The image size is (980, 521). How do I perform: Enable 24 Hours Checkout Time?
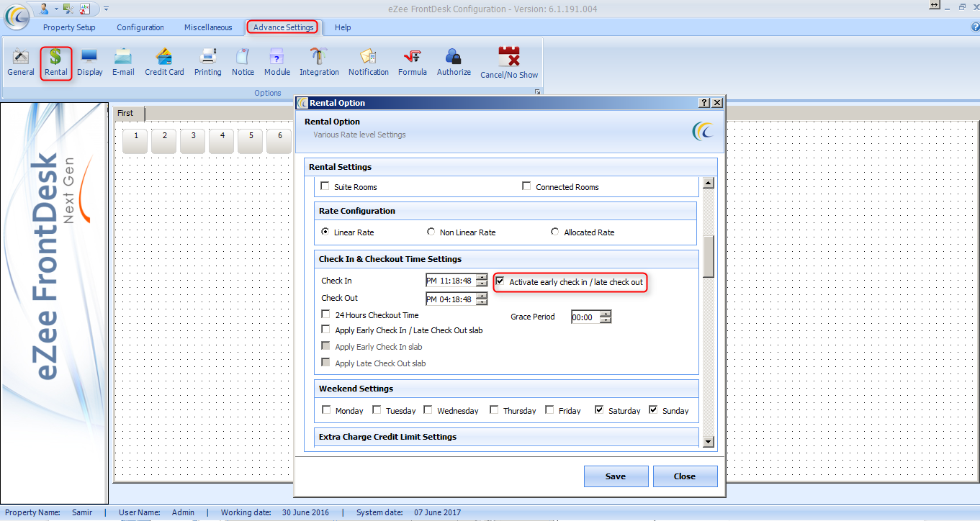click(326, 314)
